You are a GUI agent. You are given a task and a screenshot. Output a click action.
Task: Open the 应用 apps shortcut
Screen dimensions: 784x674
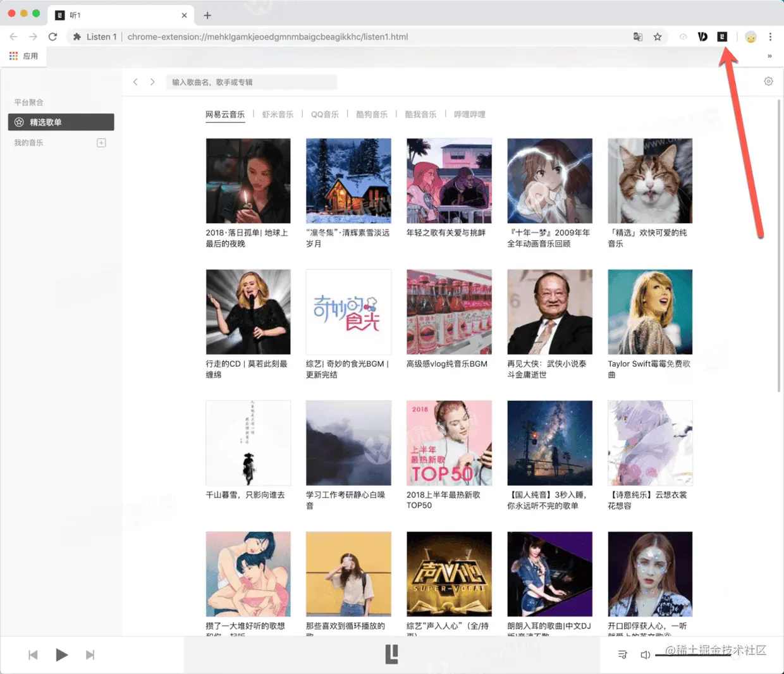coord(23,56)
